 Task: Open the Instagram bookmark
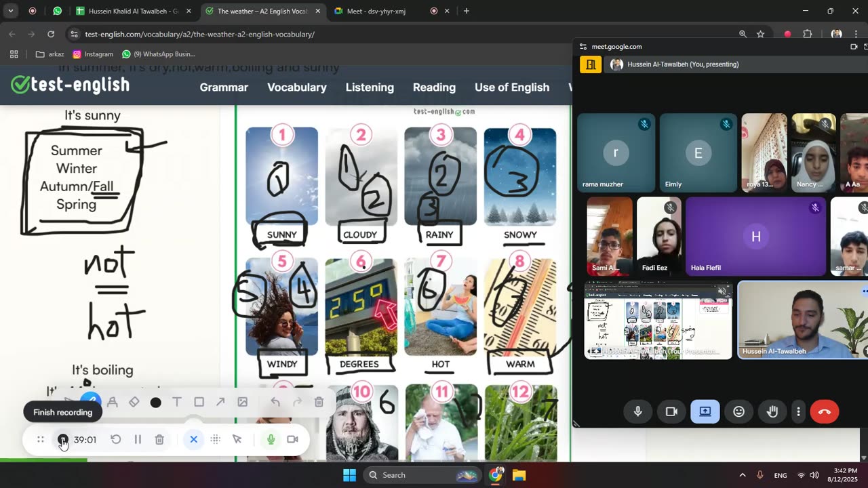pyautogui.click(x=93, y=54)
